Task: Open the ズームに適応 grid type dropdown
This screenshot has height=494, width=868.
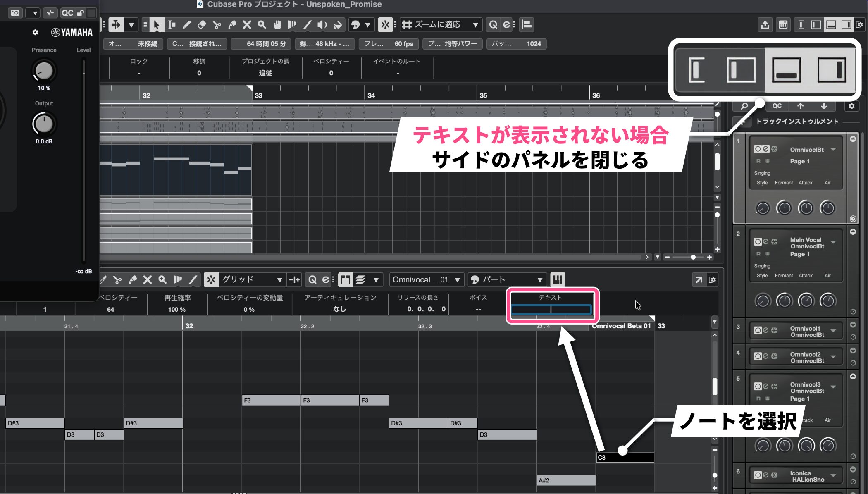Action: (441, 25)
